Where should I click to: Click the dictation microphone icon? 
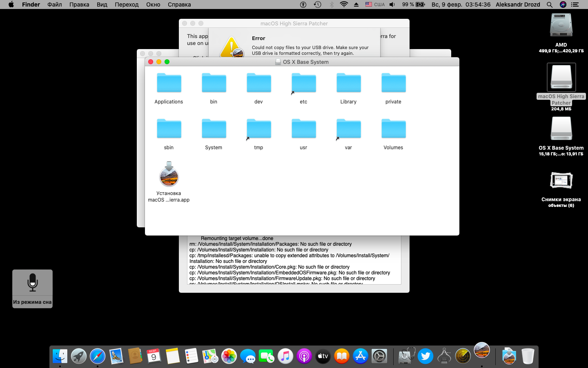click(x=33, y=282)
